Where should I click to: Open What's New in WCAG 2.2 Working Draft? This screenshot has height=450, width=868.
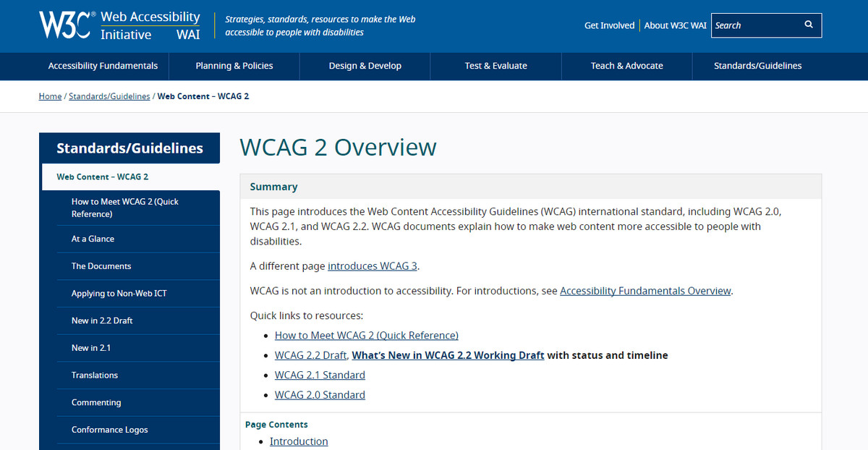click(x=448, y=355)
